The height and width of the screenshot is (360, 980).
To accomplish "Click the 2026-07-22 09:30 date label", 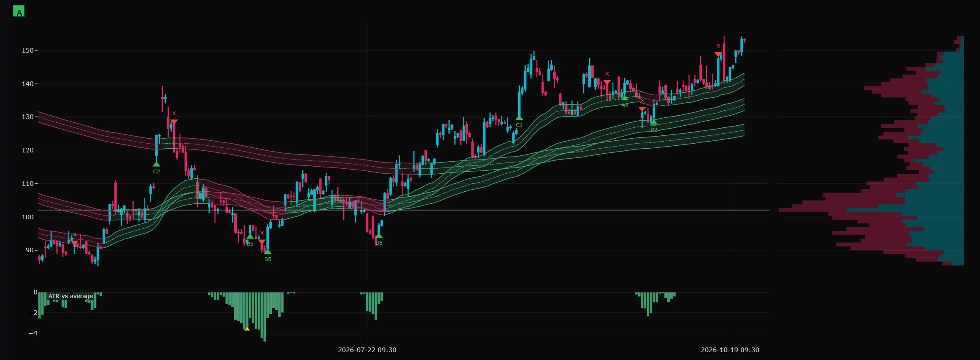I will pyautogui.click(x=367, y=350).
